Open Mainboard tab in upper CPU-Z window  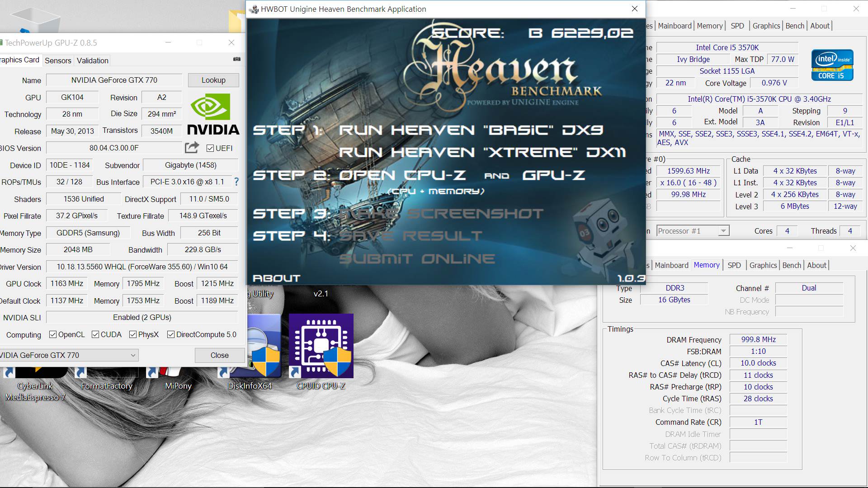675,26
